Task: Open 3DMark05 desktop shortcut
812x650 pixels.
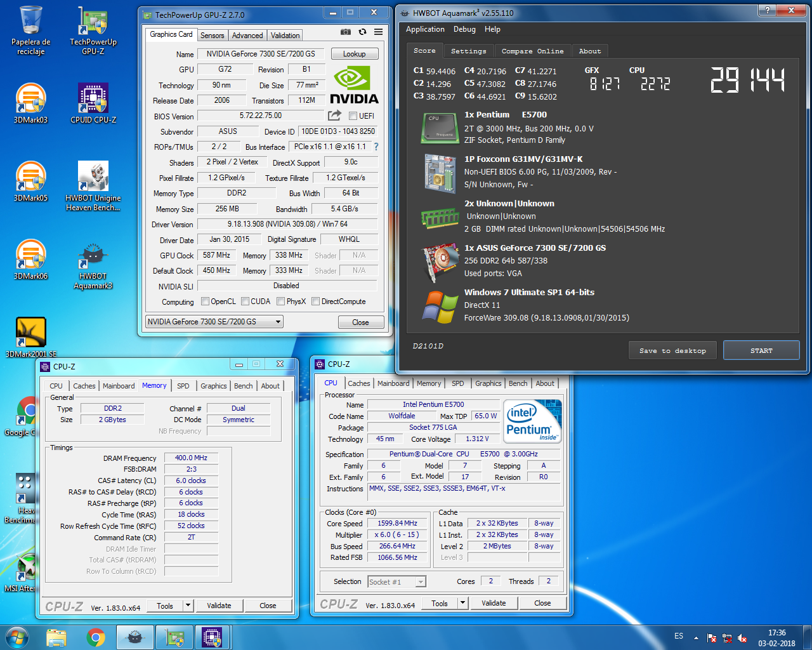Action: (30, 182)
